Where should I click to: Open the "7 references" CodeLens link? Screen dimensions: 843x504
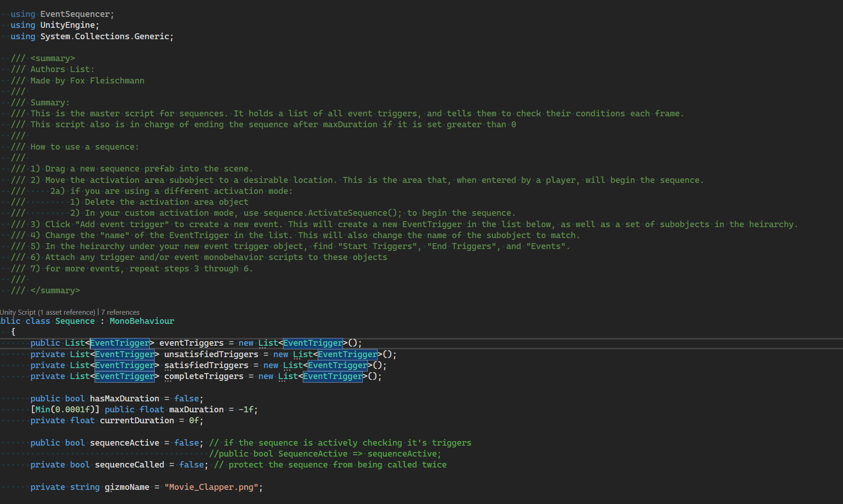120,312
